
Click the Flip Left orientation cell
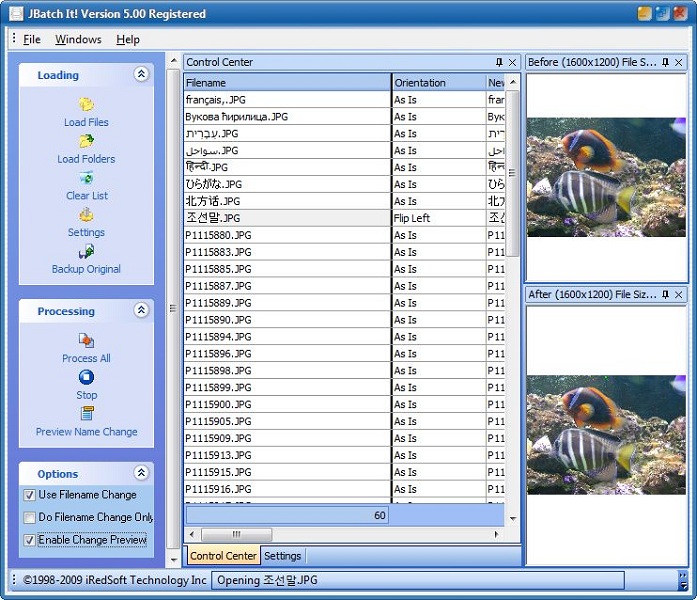[x=439, y=218]
